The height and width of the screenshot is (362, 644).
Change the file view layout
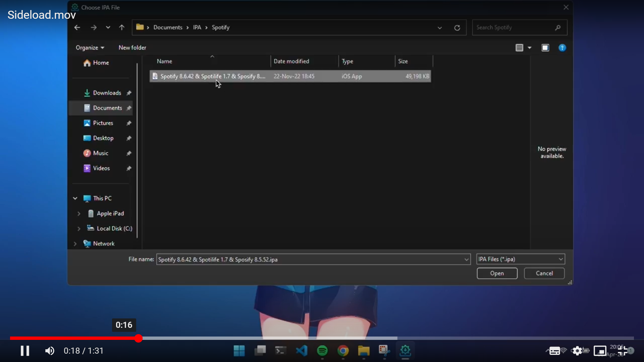(x=519, y=48)
